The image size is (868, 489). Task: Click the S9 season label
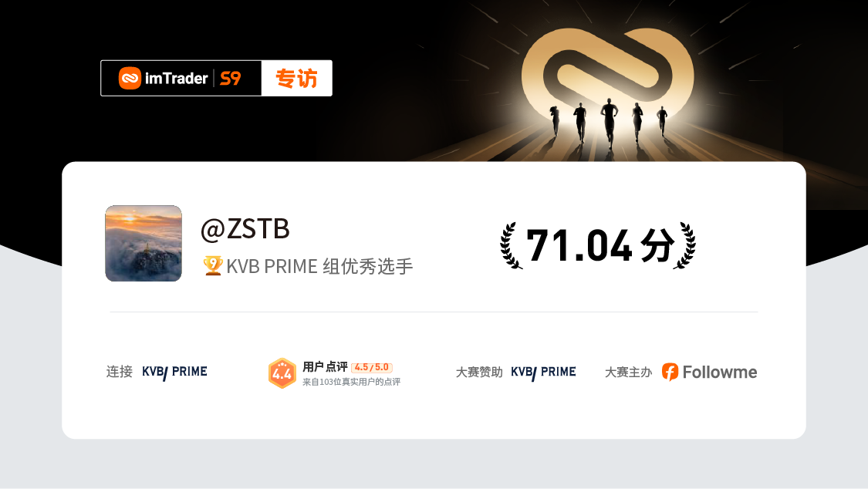click(x=230, y=79)
